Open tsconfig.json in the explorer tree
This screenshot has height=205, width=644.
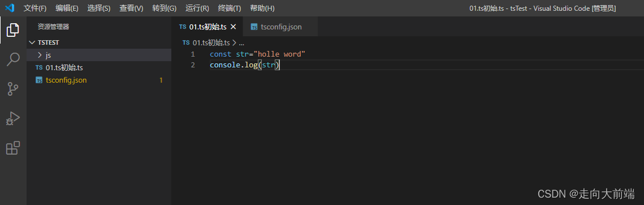tap(99, 80)
